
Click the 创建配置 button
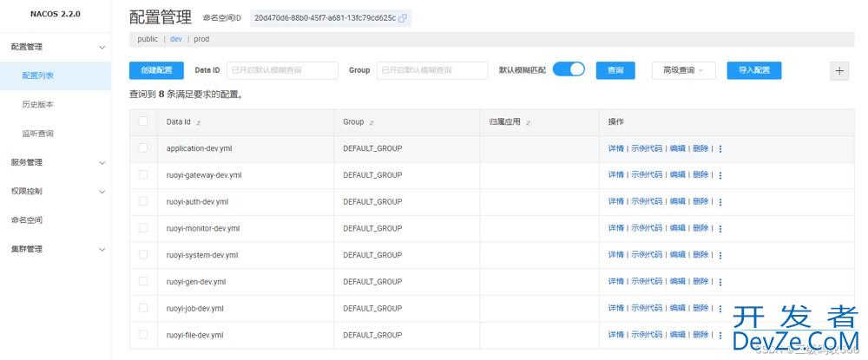[x=156, y=70]
